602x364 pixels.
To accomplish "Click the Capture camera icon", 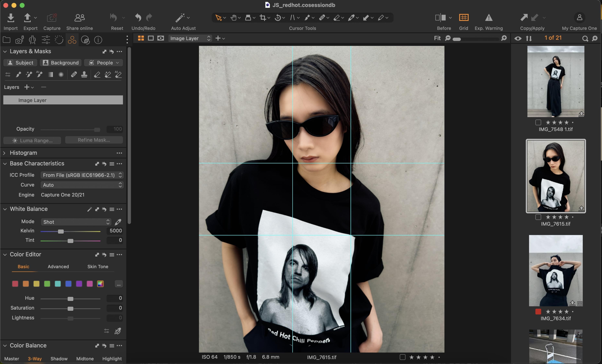I will [x=52, y=18].
